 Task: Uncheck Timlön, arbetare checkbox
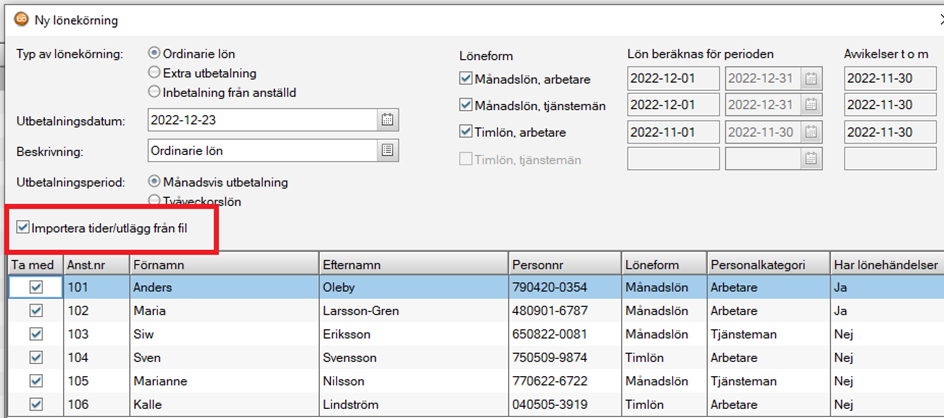click(465, 131)
